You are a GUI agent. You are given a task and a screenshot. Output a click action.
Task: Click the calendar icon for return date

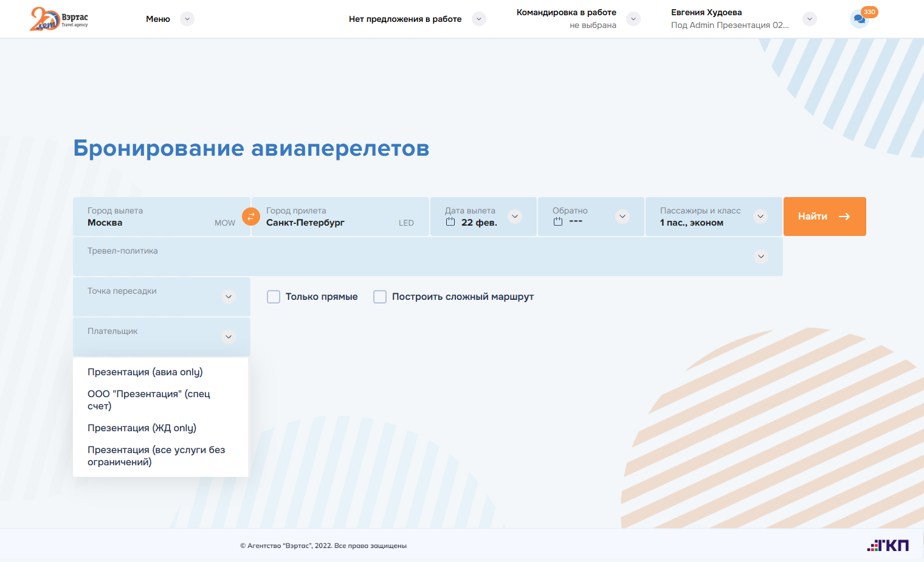[x=558, y=222]
